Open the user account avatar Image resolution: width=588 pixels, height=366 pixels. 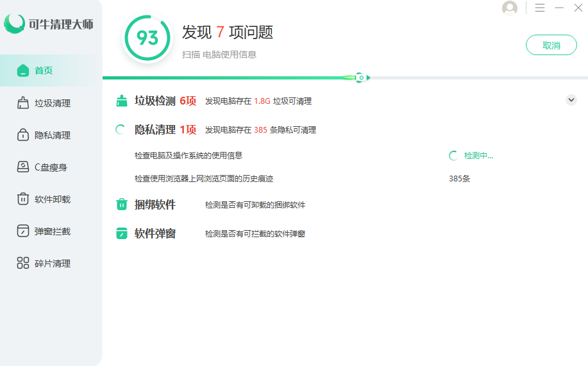coord(510,8)
